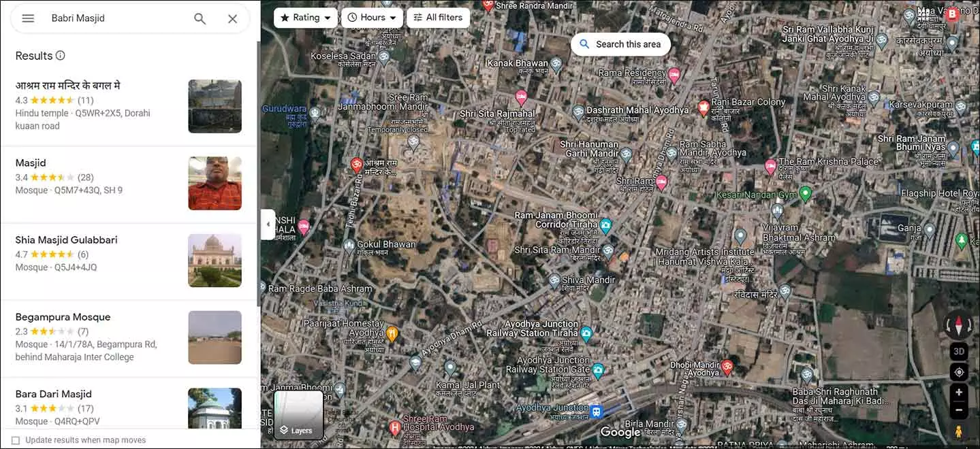980x449 pixels.
Task: Click the Google logo on the map
Action: [x=620, y=432]
